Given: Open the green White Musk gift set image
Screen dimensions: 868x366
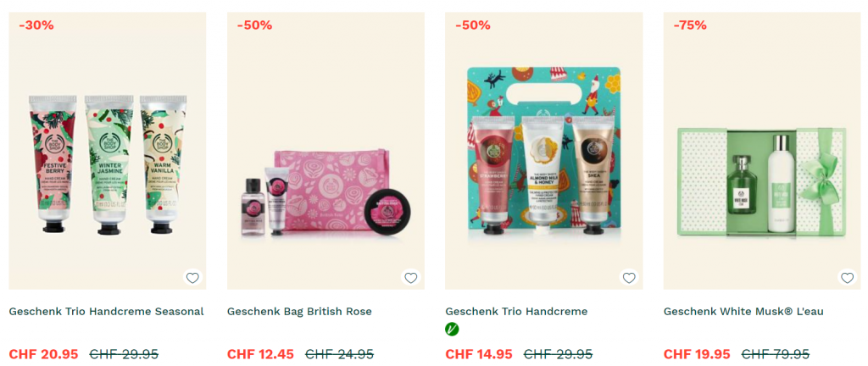Looking at the screenshot, I should pyautogui.click(x=762, y=182).
